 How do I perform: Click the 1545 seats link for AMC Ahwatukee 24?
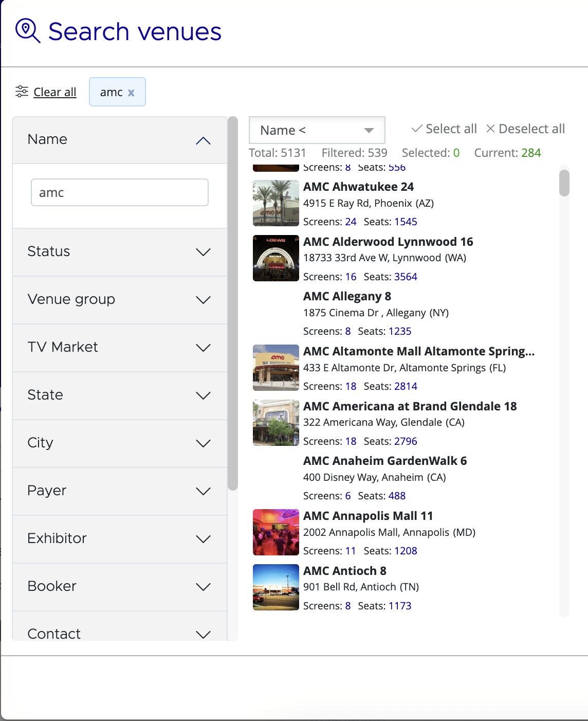[406, 222]
